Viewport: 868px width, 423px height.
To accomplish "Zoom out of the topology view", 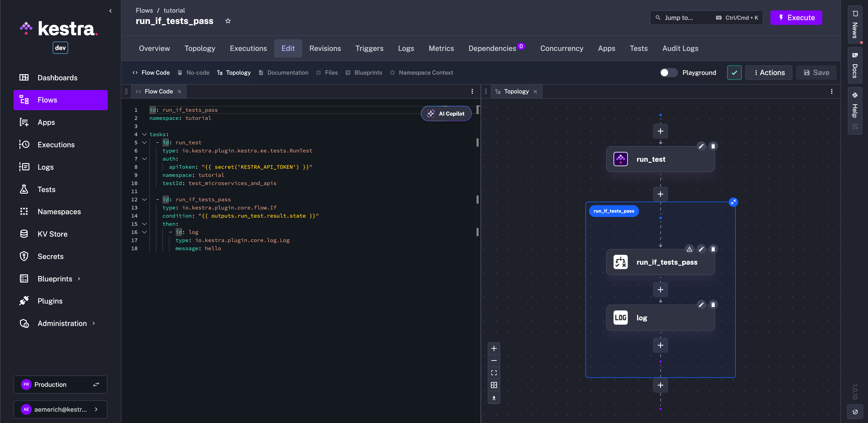I will tap(494, 360).
